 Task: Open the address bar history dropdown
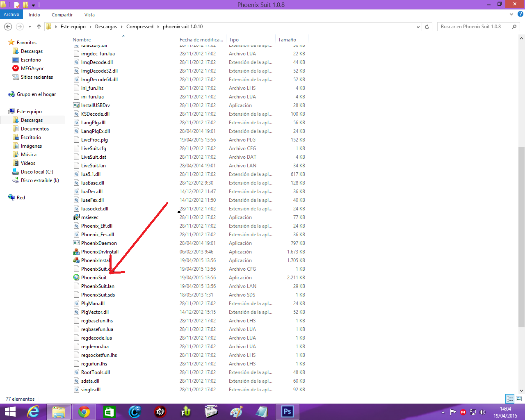tap(418, 27)
